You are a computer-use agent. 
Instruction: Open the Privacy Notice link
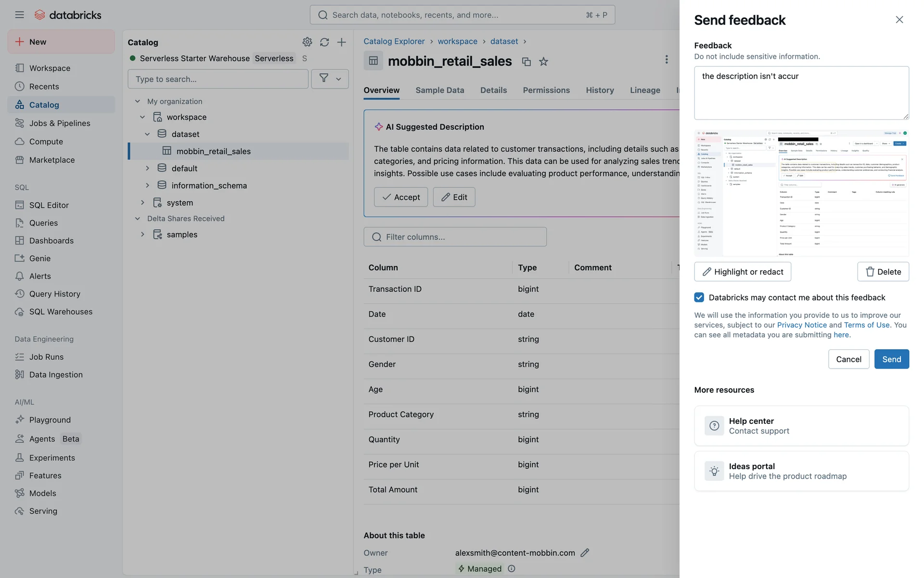point(802,325)
